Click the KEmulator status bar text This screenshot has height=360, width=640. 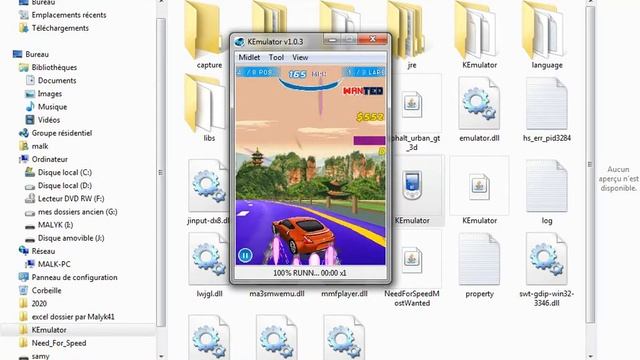tap(309, 273)
